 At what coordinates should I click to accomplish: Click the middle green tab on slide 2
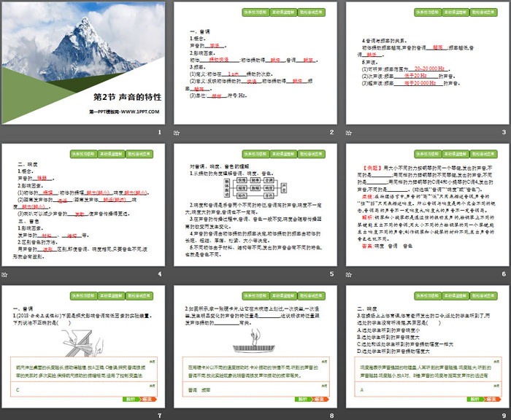pos(283,12)
